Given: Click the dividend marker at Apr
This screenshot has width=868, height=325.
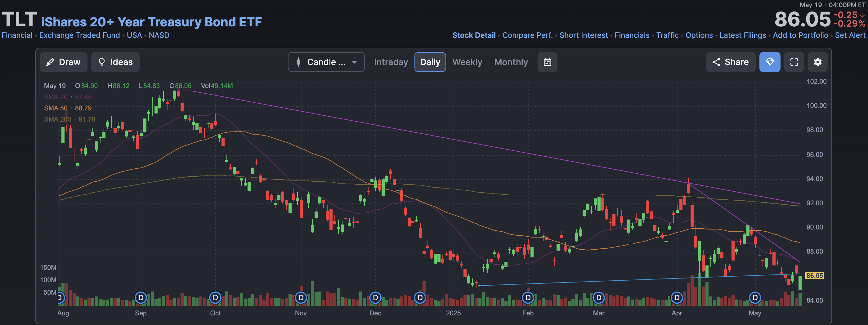Looking at the screenshot, I should 677,298.
